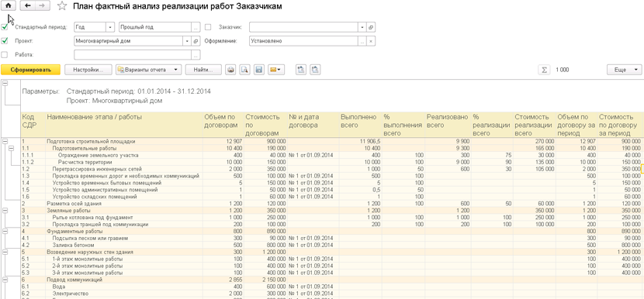Save report with floppy disk icon
The image size is (644, 299).
pyautogui.click(x=258, y=70)
